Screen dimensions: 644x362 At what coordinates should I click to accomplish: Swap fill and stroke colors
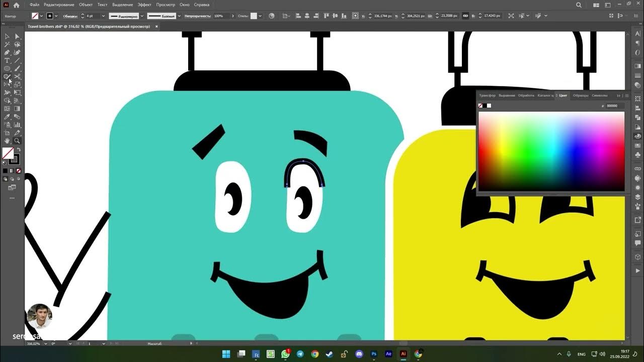coord(19,149)
